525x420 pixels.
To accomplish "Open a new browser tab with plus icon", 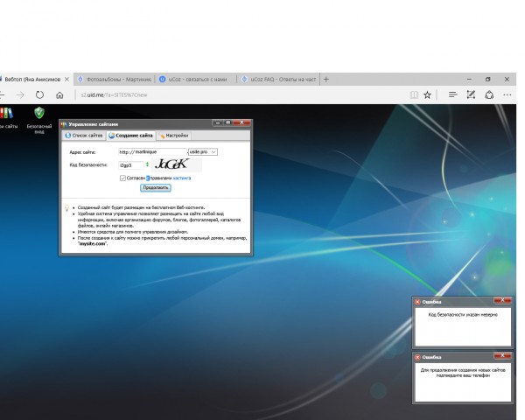I will 326,80.
